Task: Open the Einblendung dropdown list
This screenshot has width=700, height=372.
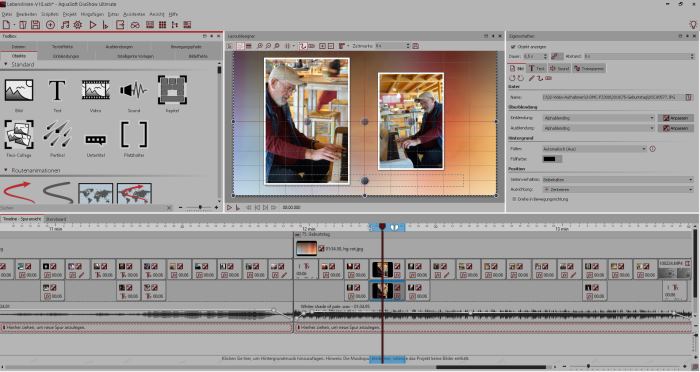Action: coord(598,118)
